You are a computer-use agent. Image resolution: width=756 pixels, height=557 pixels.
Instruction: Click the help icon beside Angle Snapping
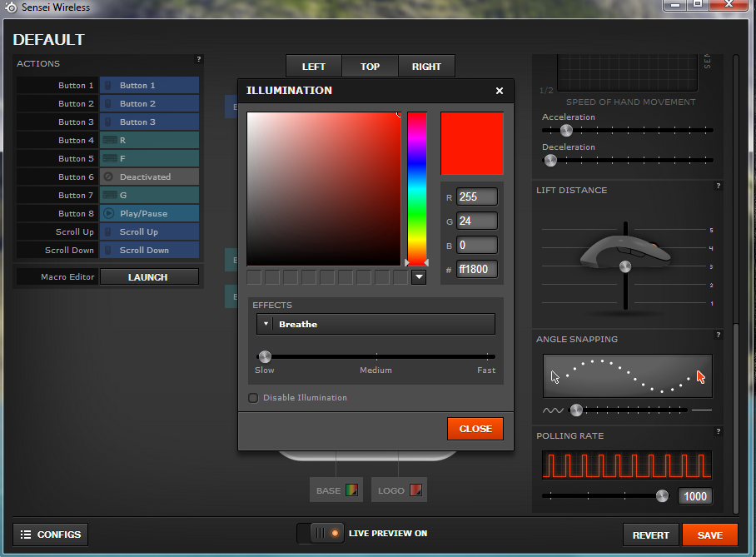click(x=718, y=335)
